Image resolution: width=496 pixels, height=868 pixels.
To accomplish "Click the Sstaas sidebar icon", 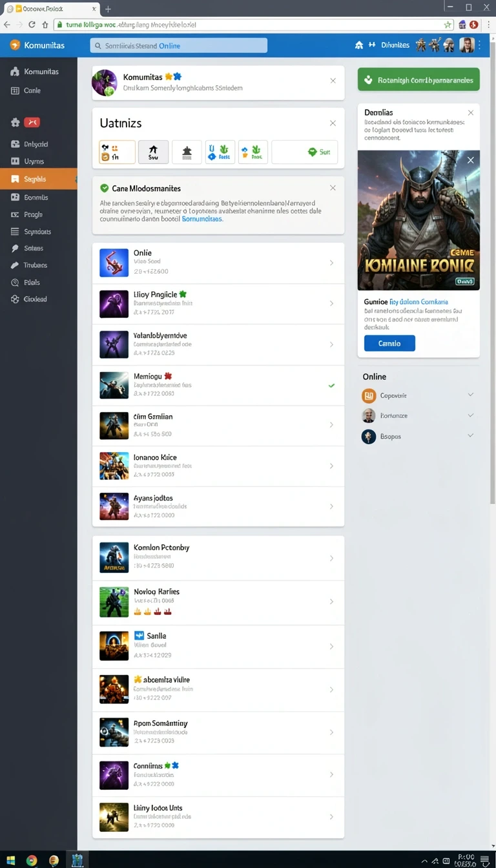I will [x=15, y=248].
